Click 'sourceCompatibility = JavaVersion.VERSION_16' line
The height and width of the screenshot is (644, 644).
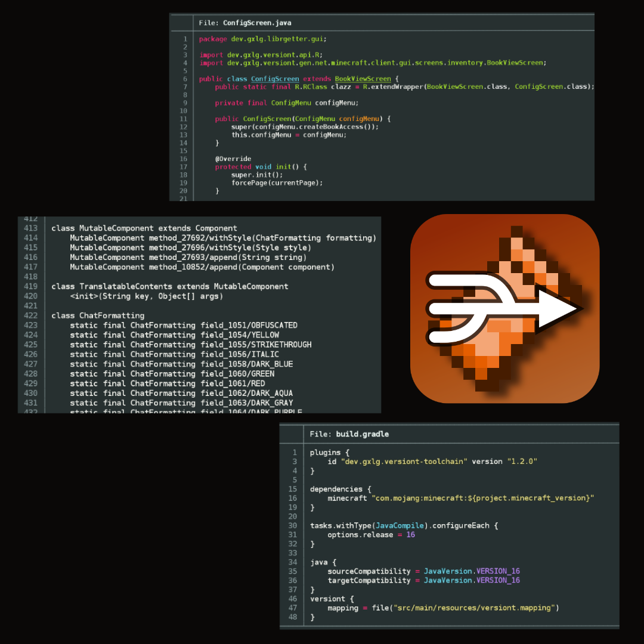[423, 571]
